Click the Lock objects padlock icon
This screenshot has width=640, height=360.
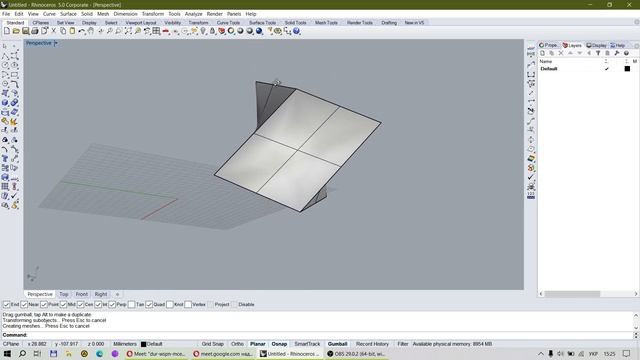[212, 31]
